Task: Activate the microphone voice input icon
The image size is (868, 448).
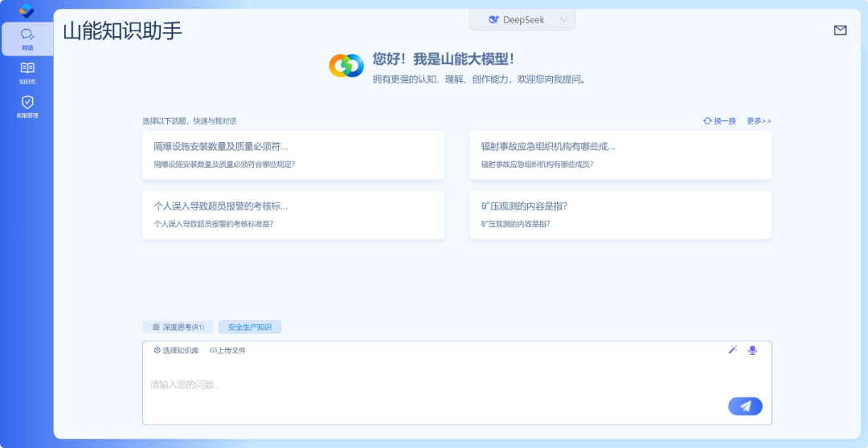Action: [751, 350]
